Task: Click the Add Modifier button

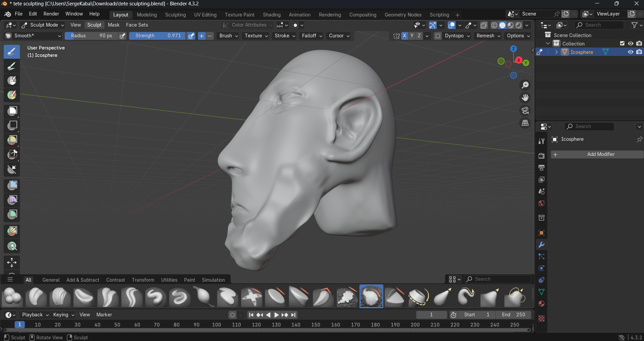Action: click(597, 154)
